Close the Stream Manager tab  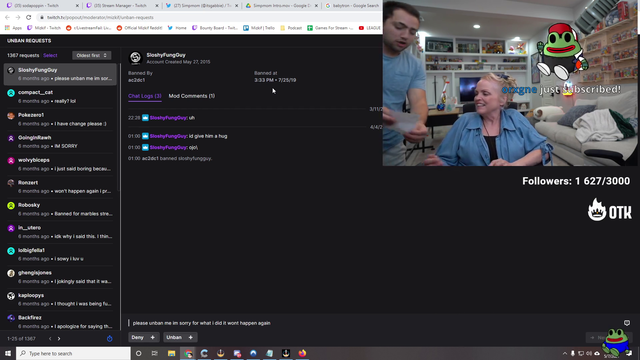tap(157, 6)
